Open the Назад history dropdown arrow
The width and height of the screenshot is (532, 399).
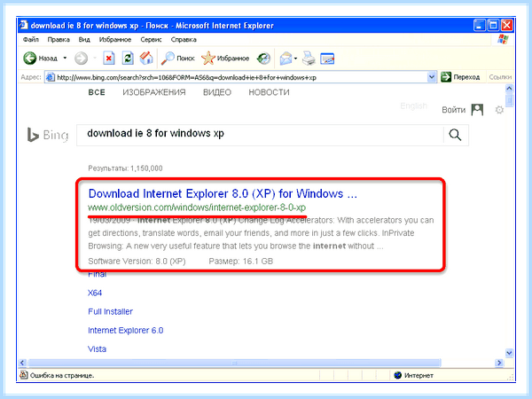coord(65,58)
